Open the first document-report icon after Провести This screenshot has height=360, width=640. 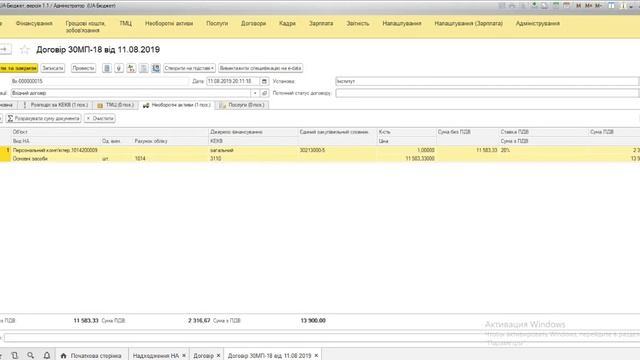(x=107, y=68)
